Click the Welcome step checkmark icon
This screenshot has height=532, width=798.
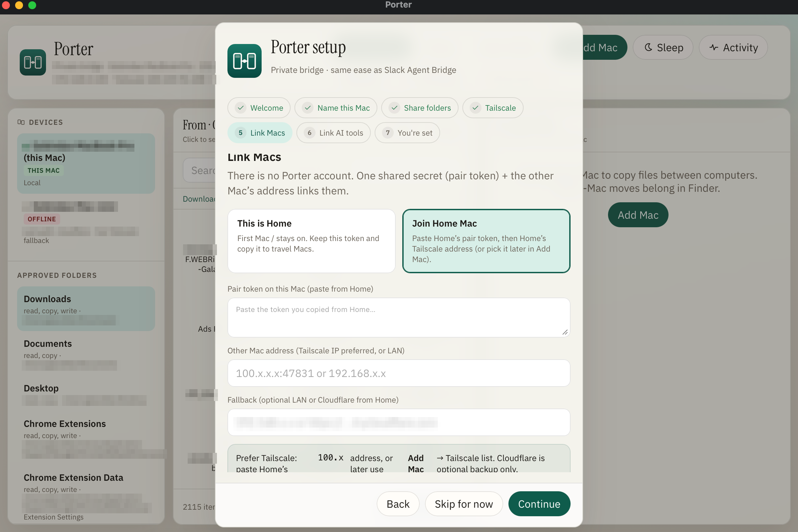pos(240,108)
